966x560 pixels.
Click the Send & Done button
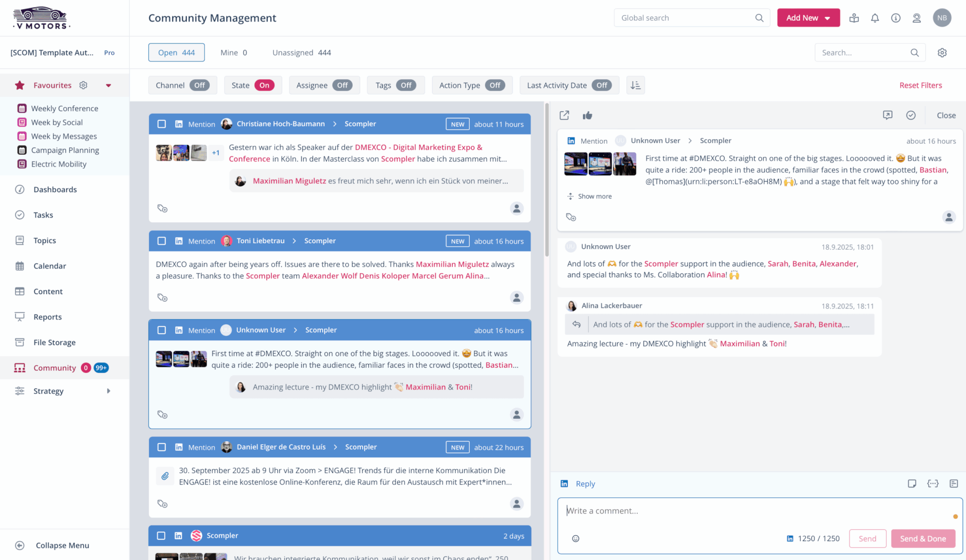coord(923,538)
